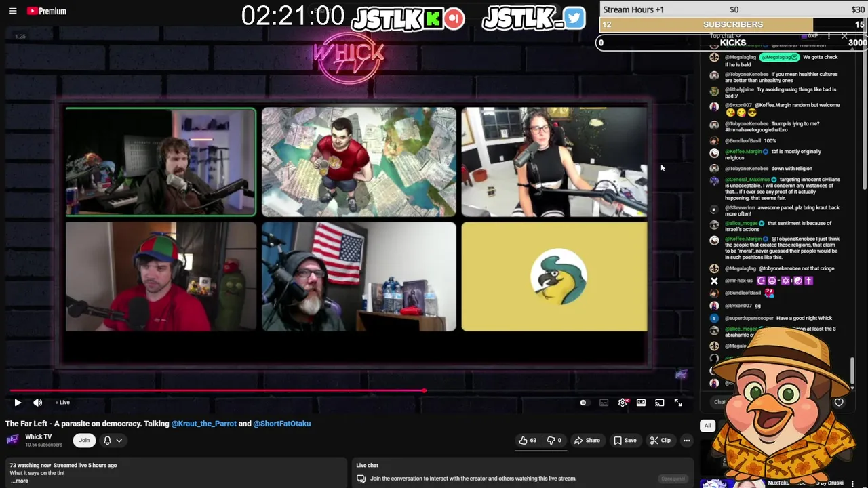Cast video with Play on TV icon
Image resolution: width=868 pixels, height=488 pixels.
[x=660, y=403]
